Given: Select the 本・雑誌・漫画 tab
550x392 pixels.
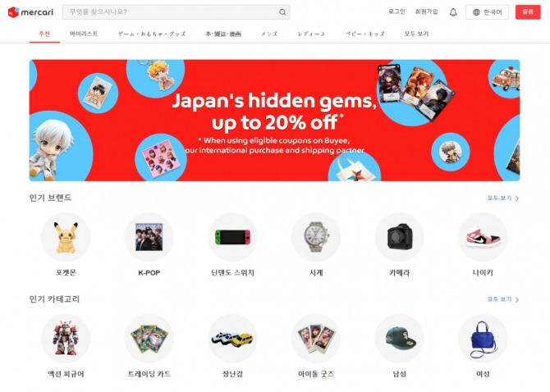Looking at the screenshot, I should coord(223,34).
